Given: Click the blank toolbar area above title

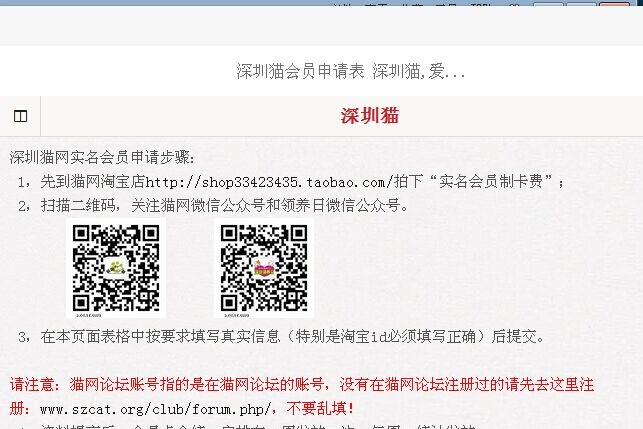Looking at the screenshot, I should pyautogui.click(x=322, y=25).
